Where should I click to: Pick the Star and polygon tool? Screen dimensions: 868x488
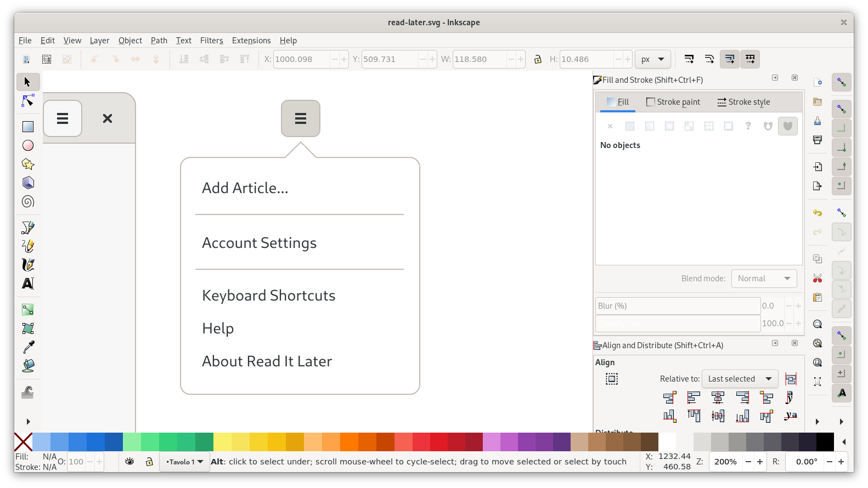[x=28, y=164]
